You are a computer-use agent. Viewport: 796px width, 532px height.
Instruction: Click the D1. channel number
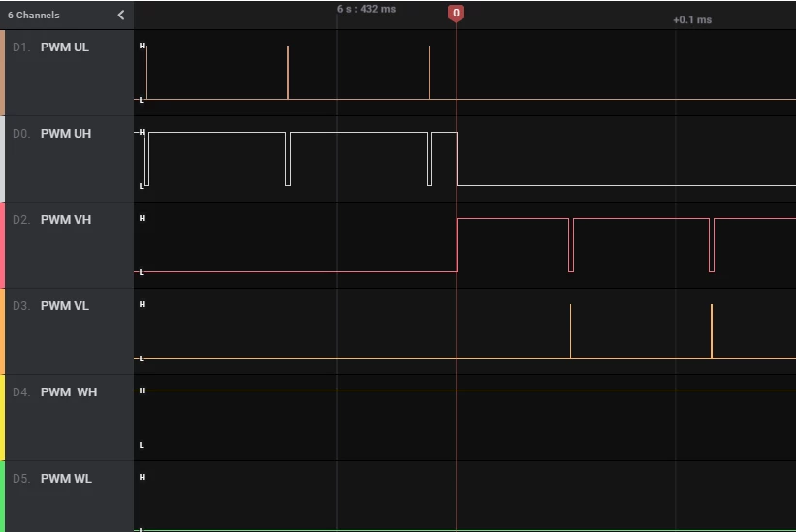[21, 47]
